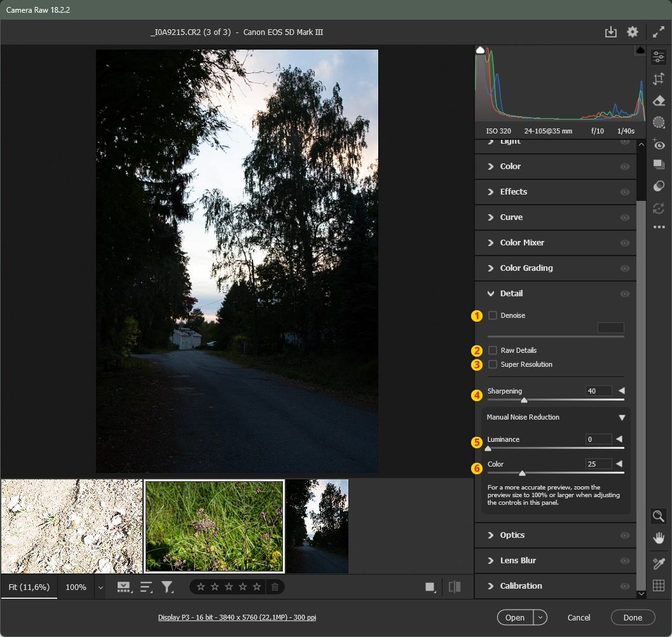Select the Color Sampler eyedropper tool
Image resolution: width=672 pixels, height=637 pixels.
[x=659, y=564]
